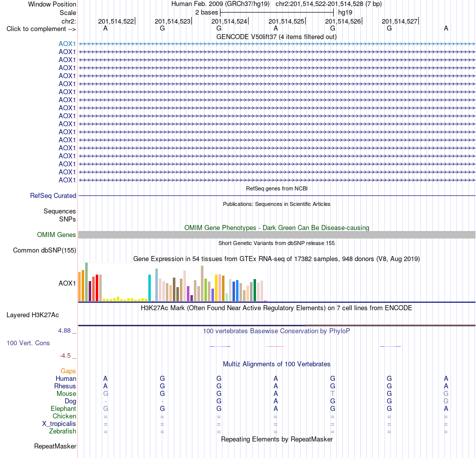This screenshot has width=476, height=458.
Task: Click the Mouse alignment row label
Action: 66,394
